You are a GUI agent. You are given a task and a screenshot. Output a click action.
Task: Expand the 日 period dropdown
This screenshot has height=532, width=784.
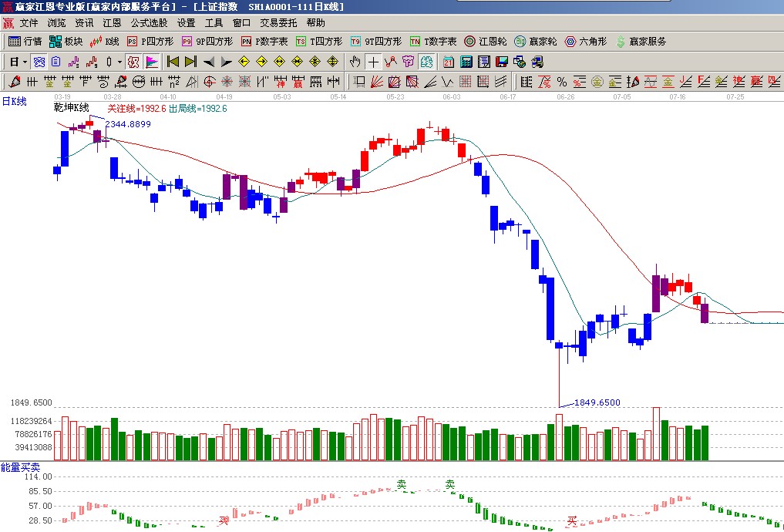(25, 62)
